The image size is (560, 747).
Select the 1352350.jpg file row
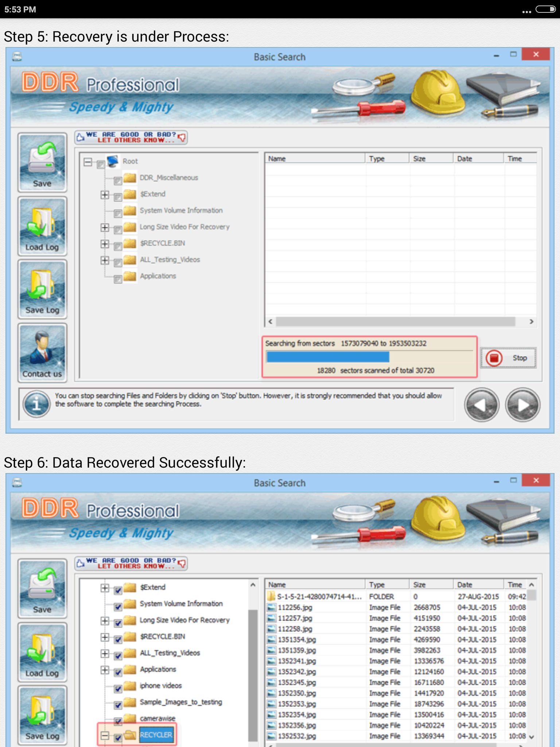point(397,693)
